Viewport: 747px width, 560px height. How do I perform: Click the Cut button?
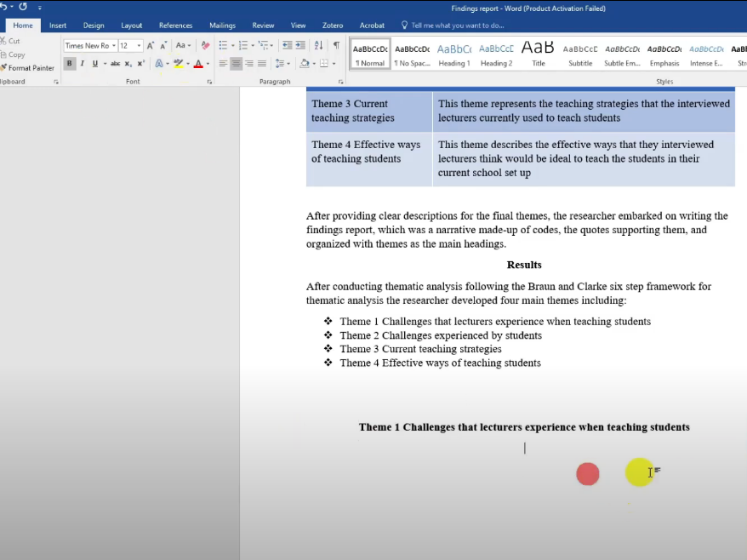[x=10, y=41]
